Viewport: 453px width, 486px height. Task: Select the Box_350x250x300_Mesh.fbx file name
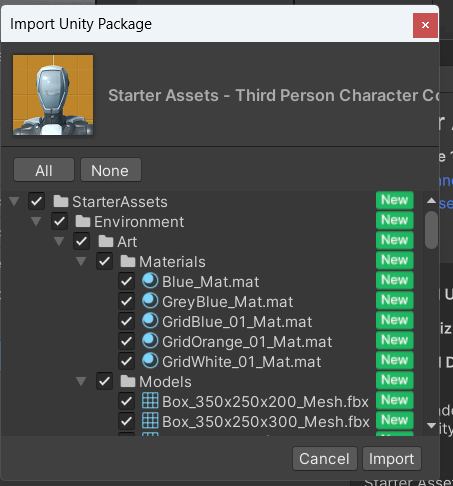pos(266,422)
